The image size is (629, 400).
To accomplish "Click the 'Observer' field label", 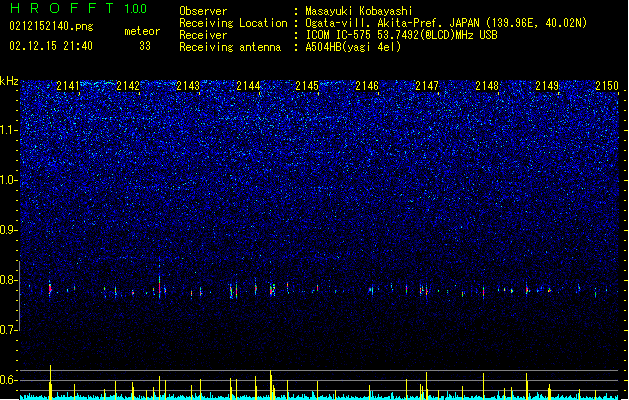I will point(203,11).
